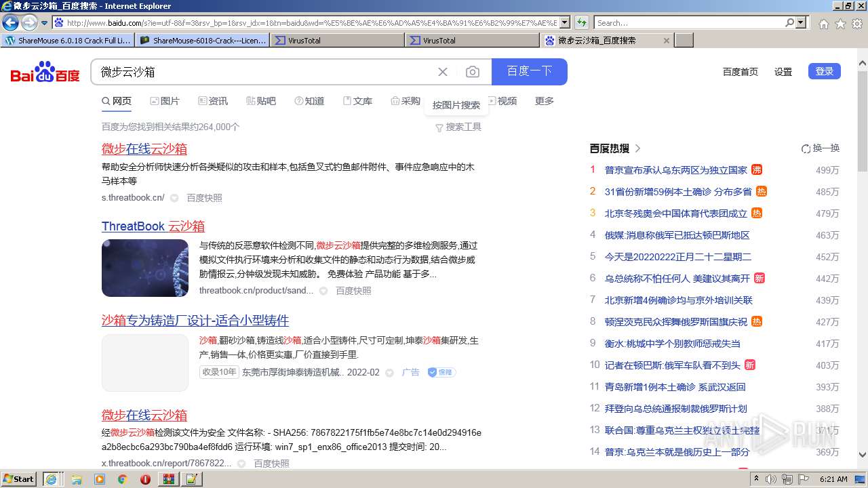
Task: Clear the search box with X icon
Action: [x=443, y=72]
